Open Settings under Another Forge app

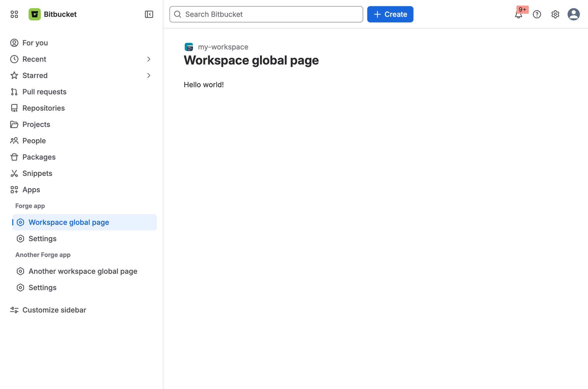tap(84, 287)
